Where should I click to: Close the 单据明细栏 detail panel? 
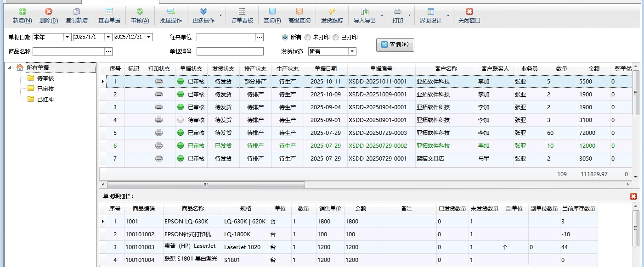(x=633, y=196)
